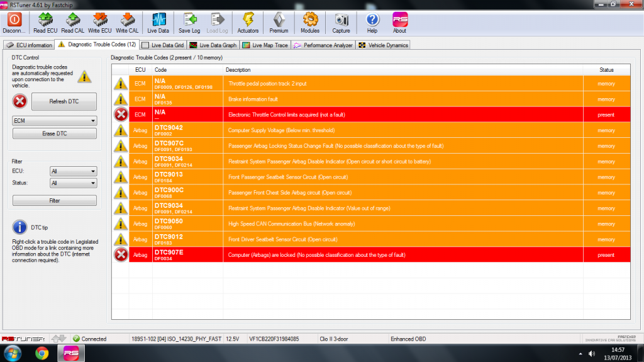Screen dimensions: 644x362
Task: Click the VIN VF1CB220F31984085 in status bar
Action: (x=274, y=339)
